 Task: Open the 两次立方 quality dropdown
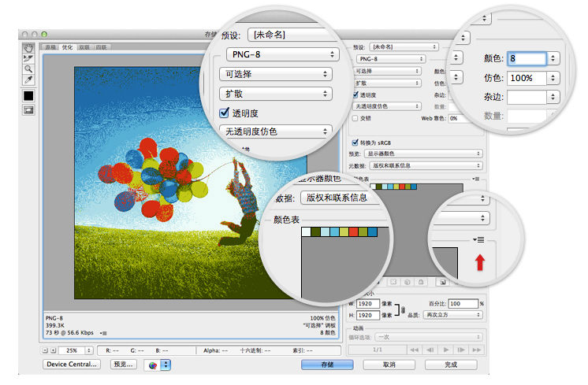coord(453,315)
